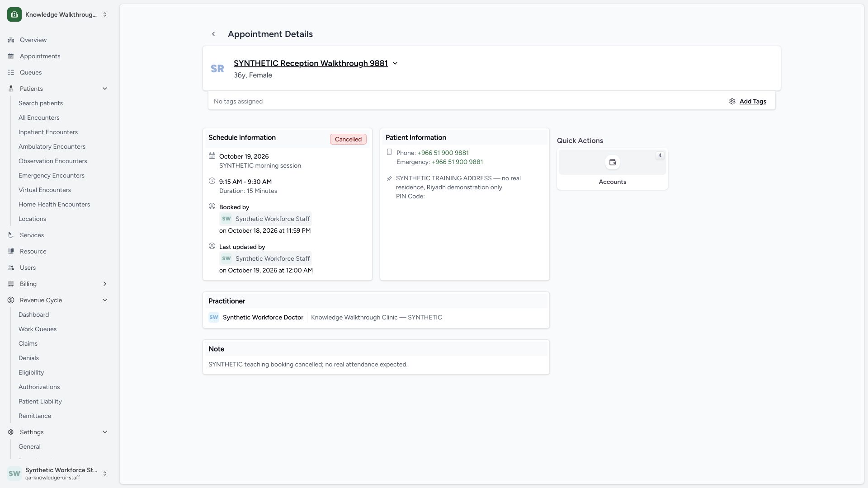
Task: Click the Booked by Synthetic Workforce Staff chip
Action: tap(265, 219)
